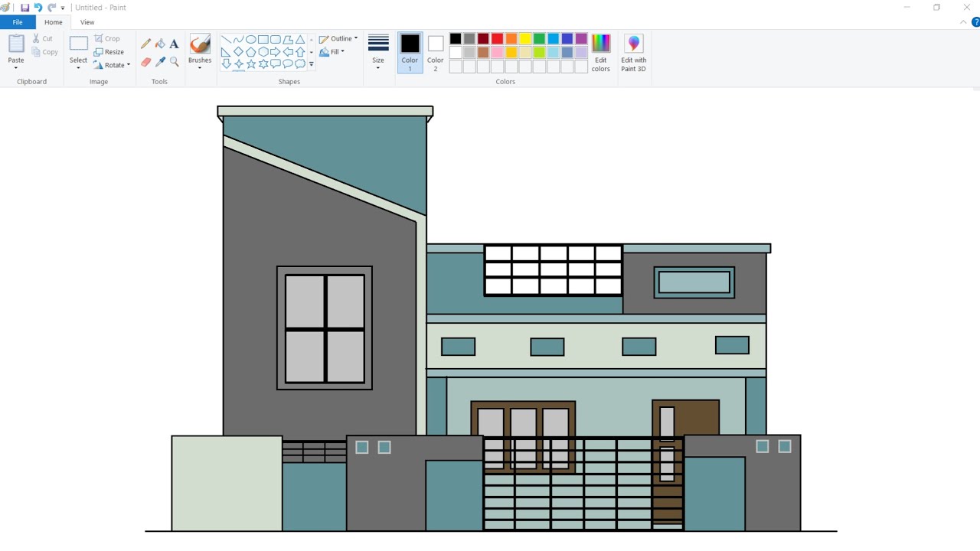The width and height of the screenshot is (980, 551).
Task: Click the Redo arrow in title bar
Action: point(51,8)
